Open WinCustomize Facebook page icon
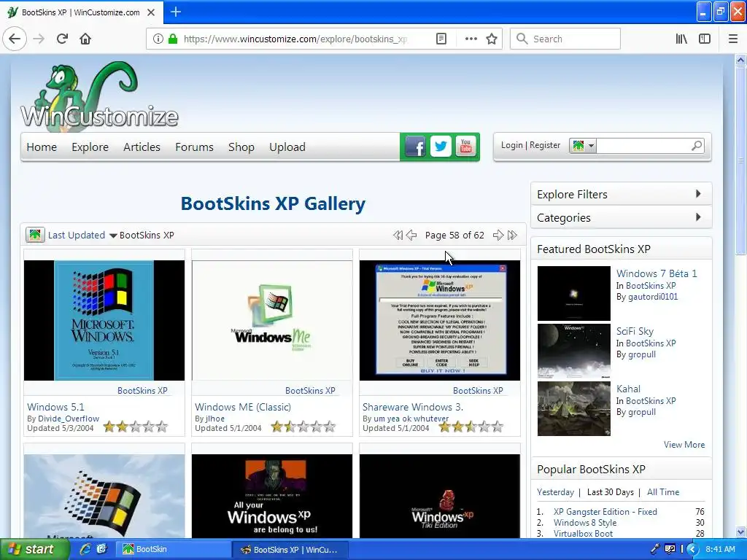 pyautogui.click(x=415, y=147)
